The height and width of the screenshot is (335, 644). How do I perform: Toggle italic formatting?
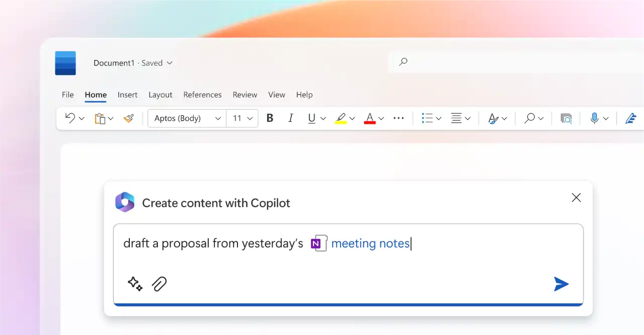[290, 118]
